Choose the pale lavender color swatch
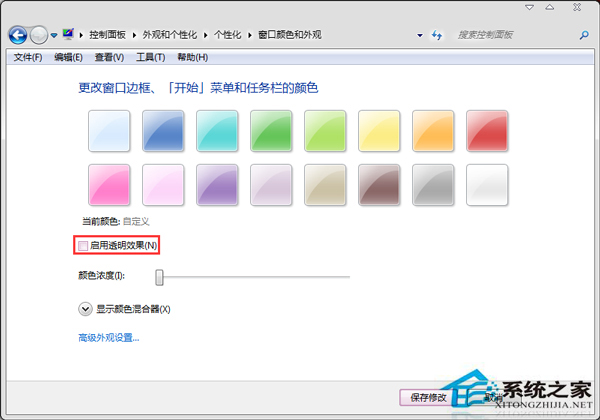 pyautogui.click(x=271, y=185)
